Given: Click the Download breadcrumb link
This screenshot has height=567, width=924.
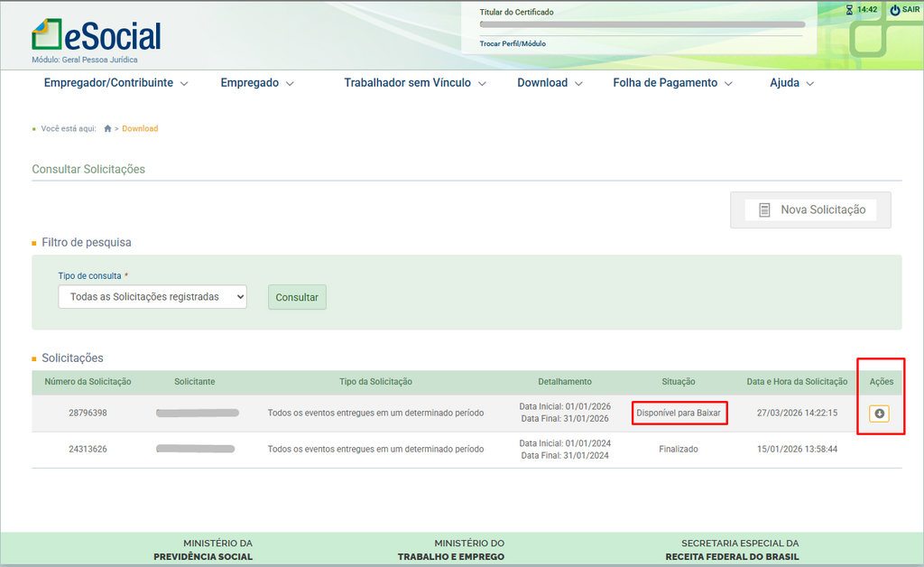Looking at the screenshot, I should pyautogui.click(x=140, y=129).
